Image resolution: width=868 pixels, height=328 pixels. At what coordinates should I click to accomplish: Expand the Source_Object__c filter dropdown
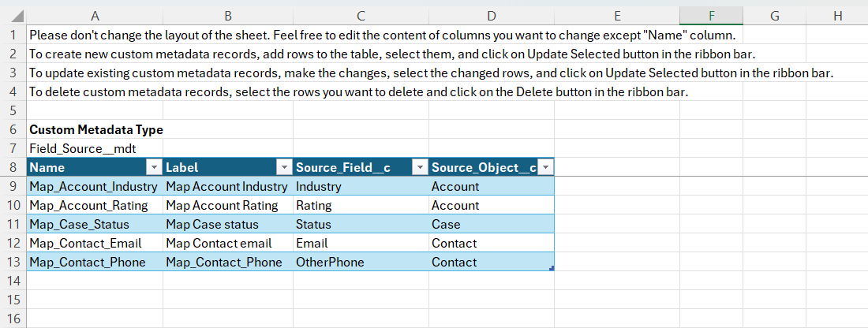[x=544, y=168]
